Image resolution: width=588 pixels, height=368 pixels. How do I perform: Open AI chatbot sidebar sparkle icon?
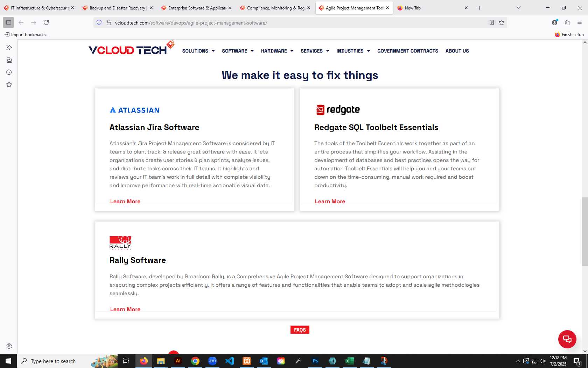click(x=9, y=47)
